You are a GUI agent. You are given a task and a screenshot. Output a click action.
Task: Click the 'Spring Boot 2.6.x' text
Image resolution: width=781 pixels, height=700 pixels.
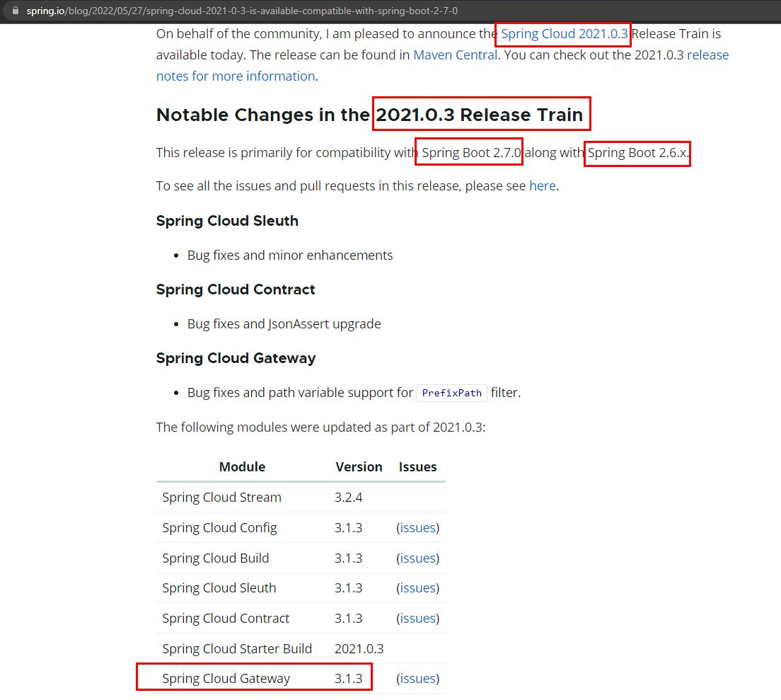(x=637, y=152)
